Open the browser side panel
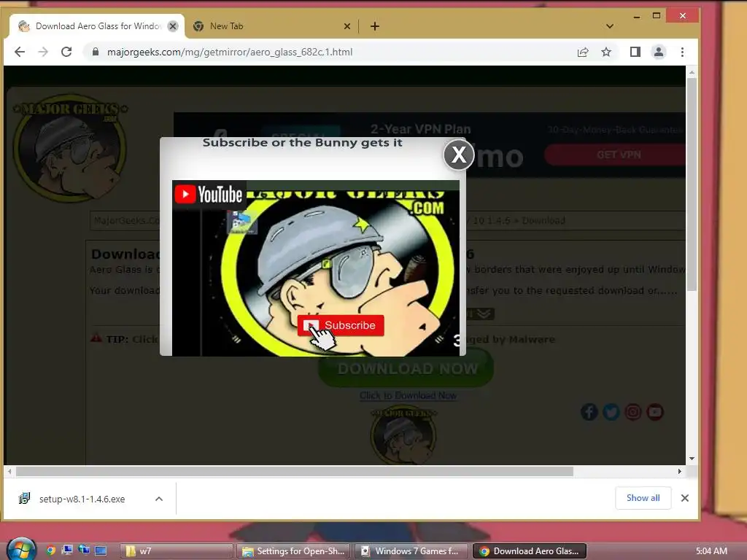The width and height of the screenshot is (747, 560). coord(635,52)
